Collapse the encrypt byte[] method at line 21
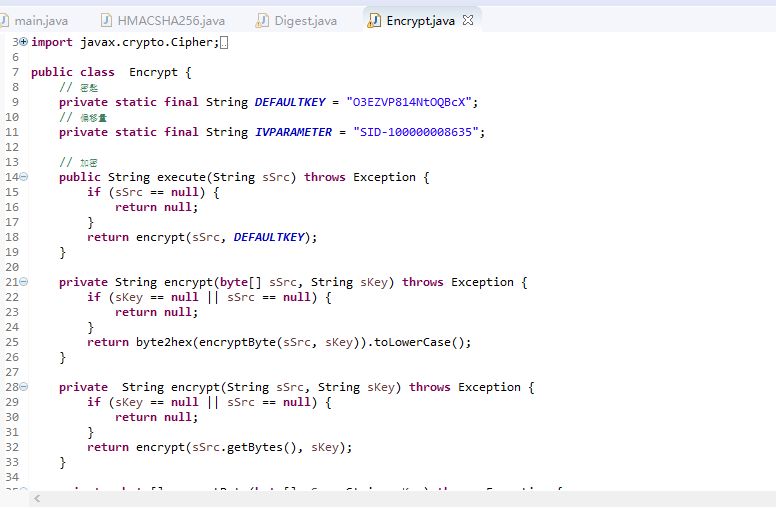776x509 pixels. pyautogui.click(x=24, y=282)
